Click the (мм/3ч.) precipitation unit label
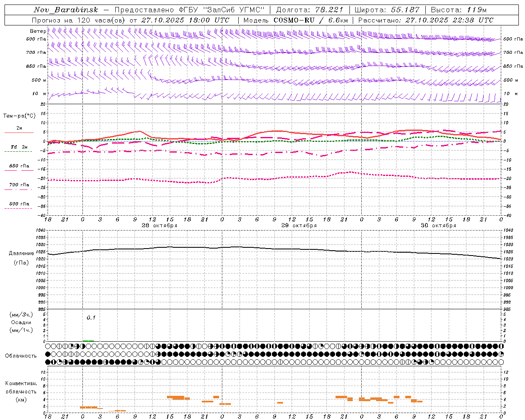This screenshot has height=420, width=525. [x=21, y=315]
